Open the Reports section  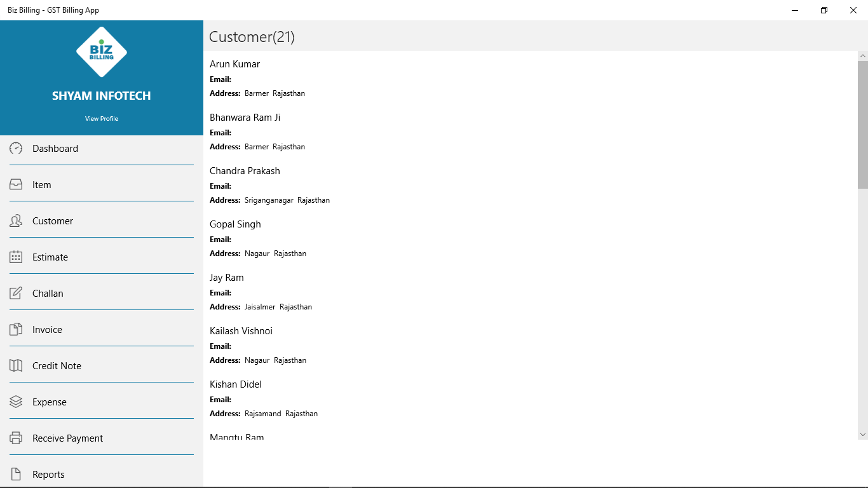click(x=102, y=474)
